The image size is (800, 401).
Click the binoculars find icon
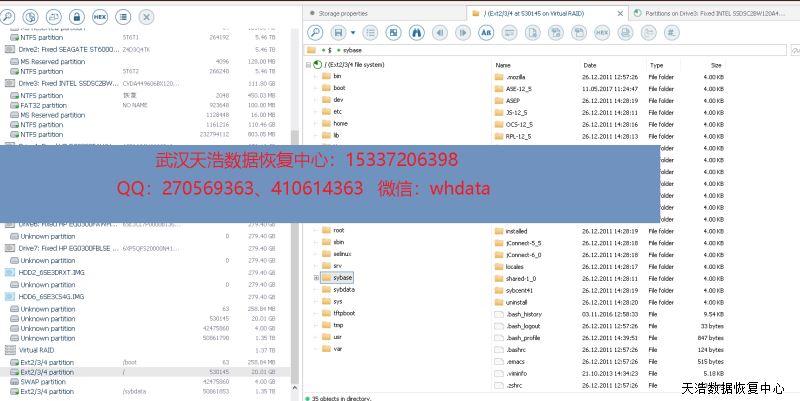[418, 32]
